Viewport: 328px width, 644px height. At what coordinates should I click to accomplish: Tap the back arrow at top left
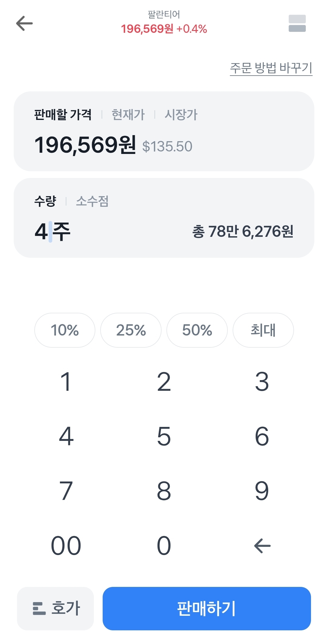point(24,24)
